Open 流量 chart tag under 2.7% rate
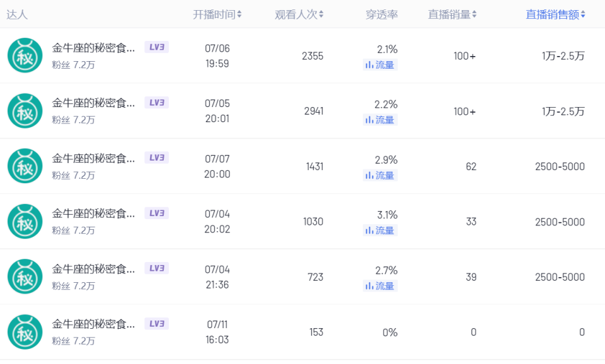Image resolution: width=605 pixels, height=364 pixels. pyautogui.click(x=380, y=286)
